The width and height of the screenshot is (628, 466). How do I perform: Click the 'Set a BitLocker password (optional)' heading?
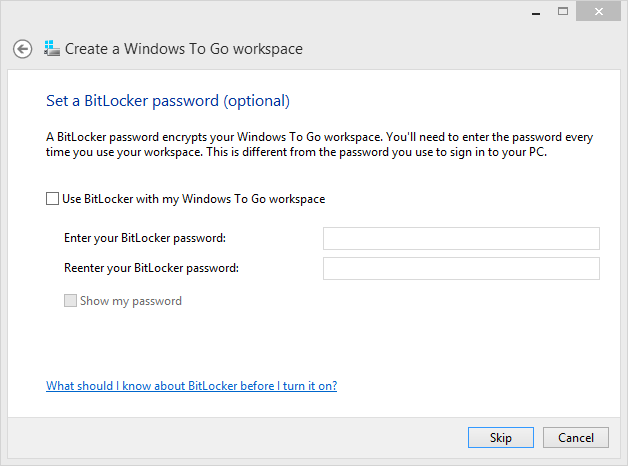tap(168, 101)
